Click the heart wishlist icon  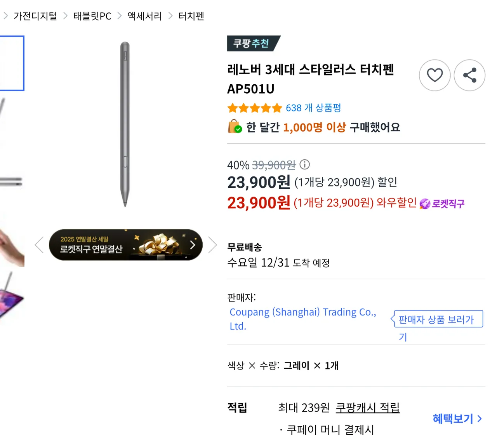click(434, 75)
